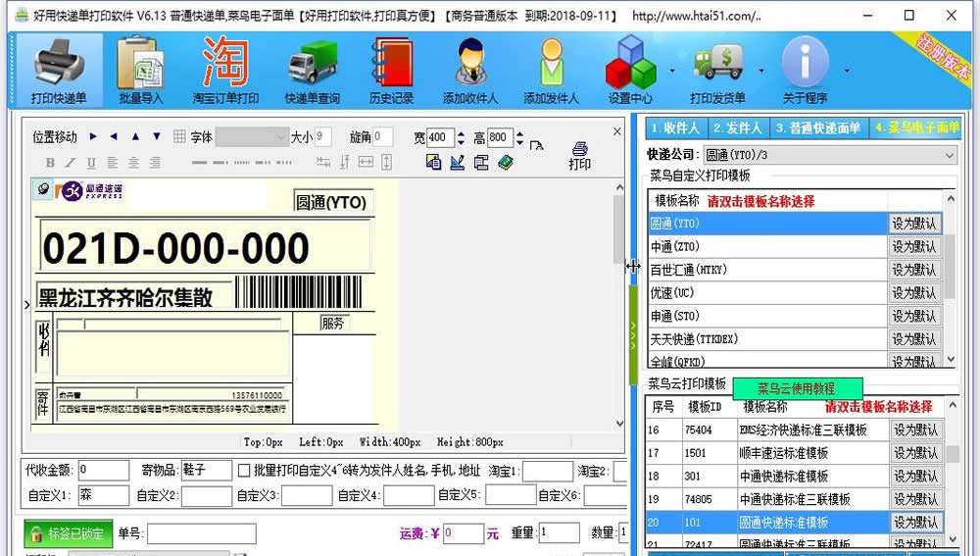This screenshot has height=556, width=980.
Task: Move position right with arrow
Action: pyautogui.click(x=93, y=136)
